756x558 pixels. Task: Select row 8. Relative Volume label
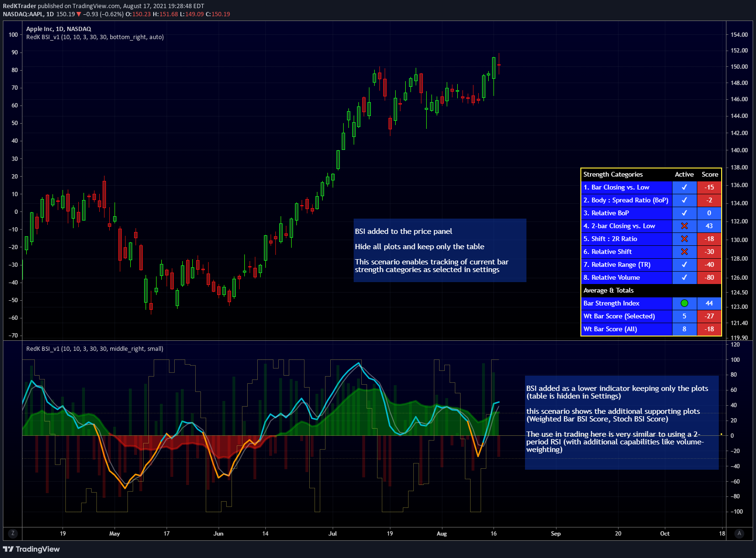coord(627,277)
